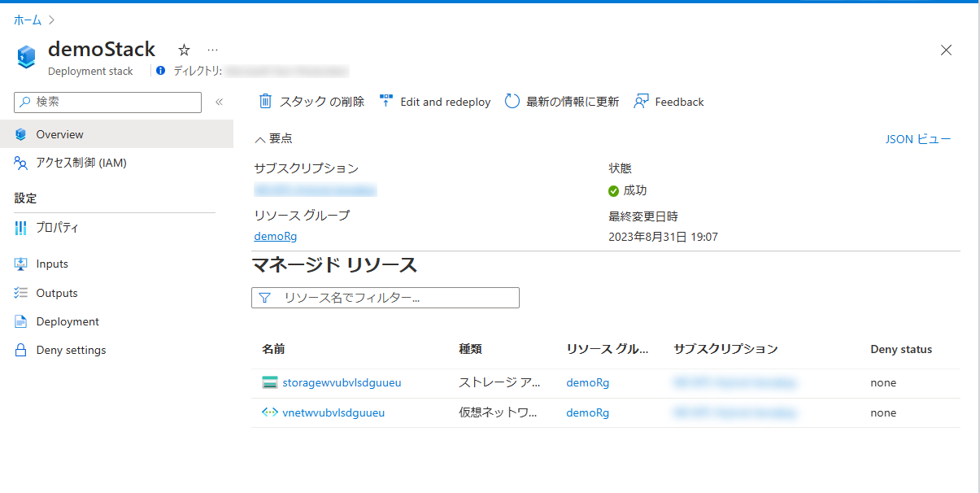980x493 pixels.
Task: Click the 2023年8月31日 19:07 timestamp
Action: [x=663, y=237]
